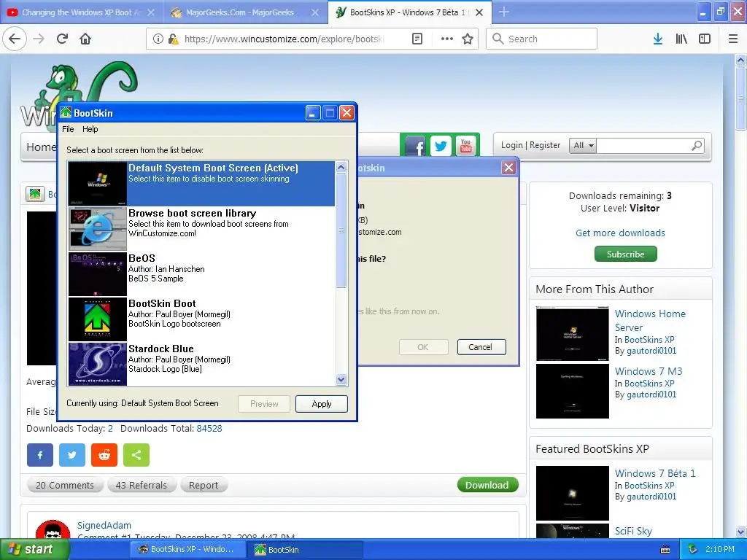Select Browse boot screen library item
This screenshot has width=747, height=560.
click(201, 229)
